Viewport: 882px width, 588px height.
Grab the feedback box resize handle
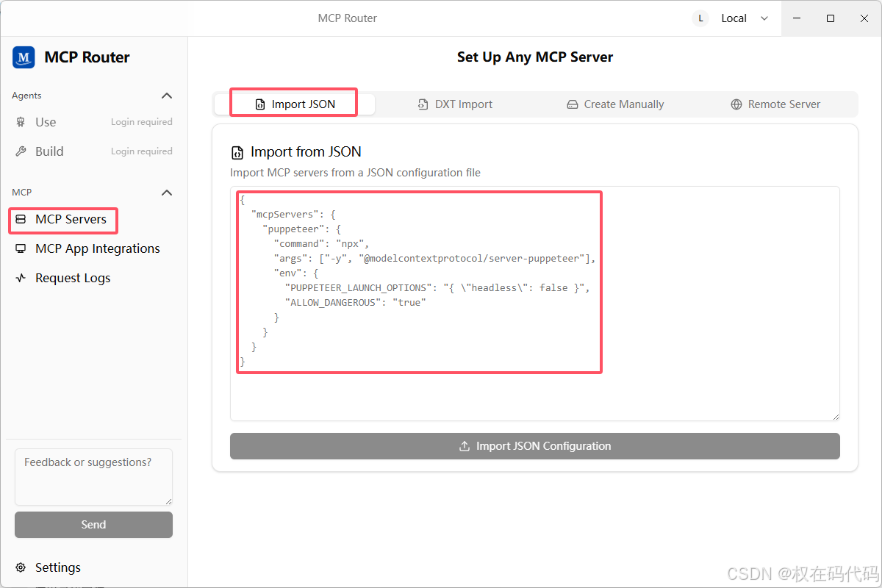pyautogui.click(x=168, y=501)
